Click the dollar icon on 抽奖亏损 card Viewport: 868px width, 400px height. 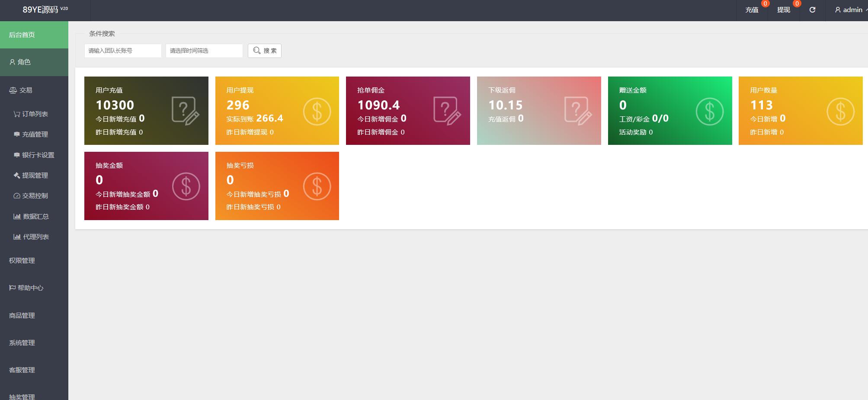[317, 186]
